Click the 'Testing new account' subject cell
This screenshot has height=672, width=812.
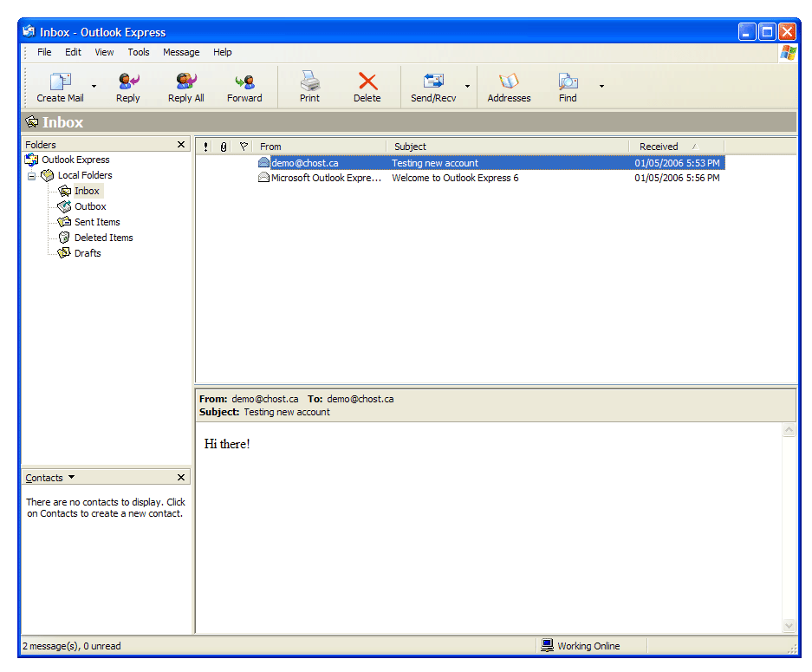pyautogui.click(x=435, y=163)
